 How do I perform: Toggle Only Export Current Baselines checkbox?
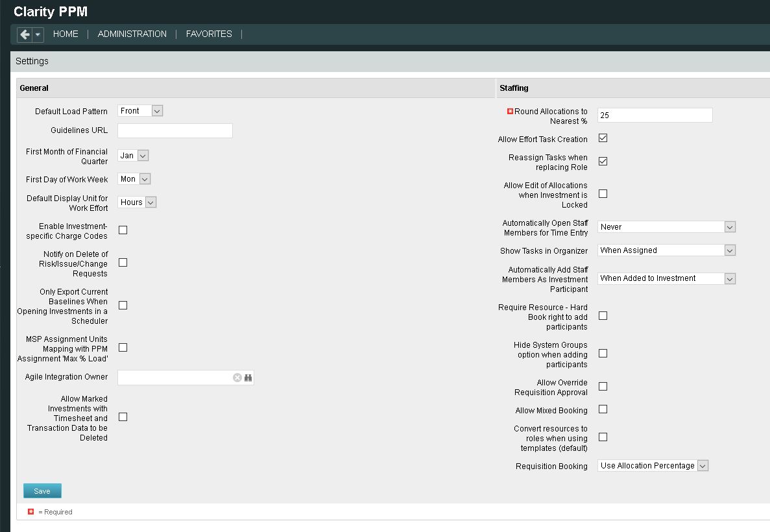coord(123,305)
